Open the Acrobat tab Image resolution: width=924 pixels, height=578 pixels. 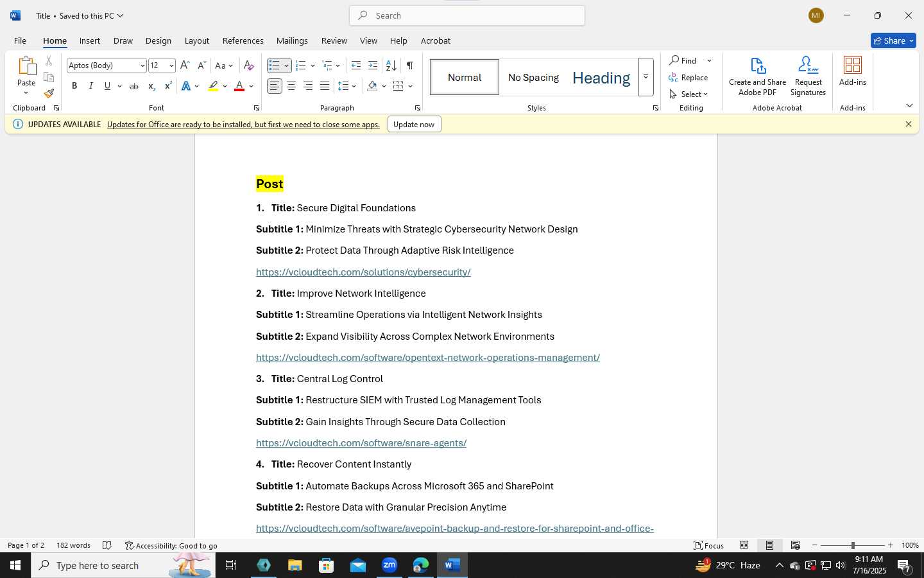436,40
